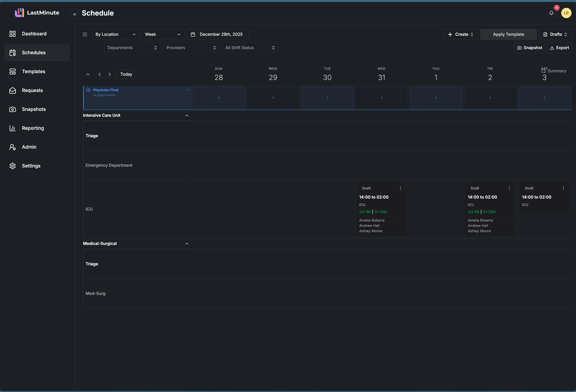This screenshot has width=576, height=392.
Task: Collapse the sidebar with the double-chevron control
Action: coord(74,14)
